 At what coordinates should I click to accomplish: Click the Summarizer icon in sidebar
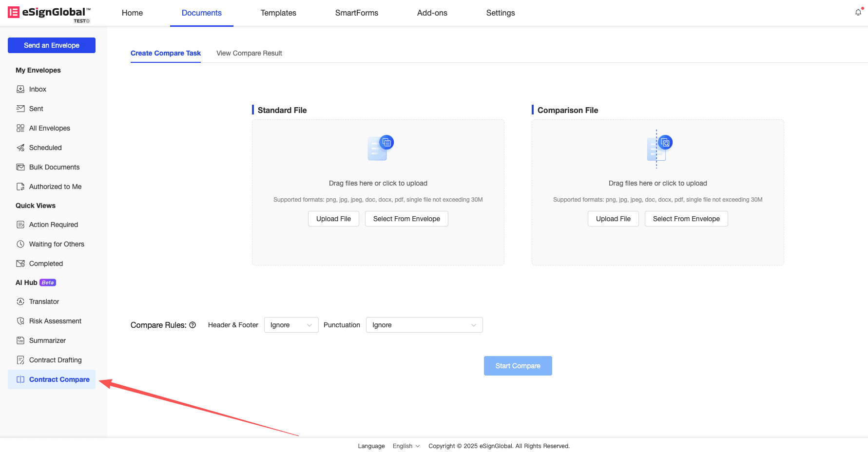point(20,340)
